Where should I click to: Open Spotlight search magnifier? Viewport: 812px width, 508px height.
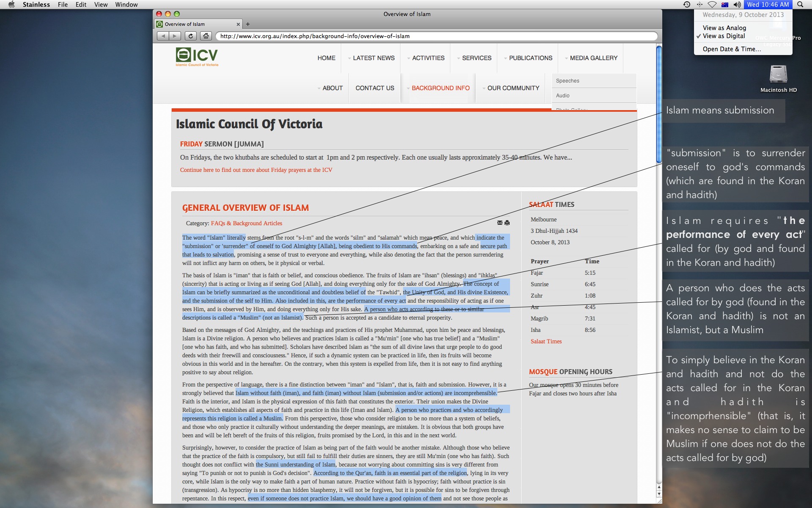coord(800,4)
